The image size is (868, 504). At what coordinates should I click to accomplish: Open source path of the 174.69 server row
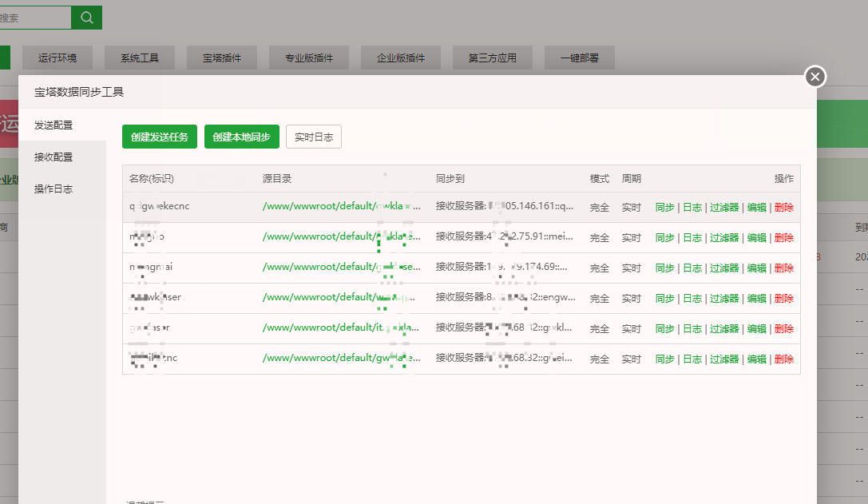click(x=342, y=267)
